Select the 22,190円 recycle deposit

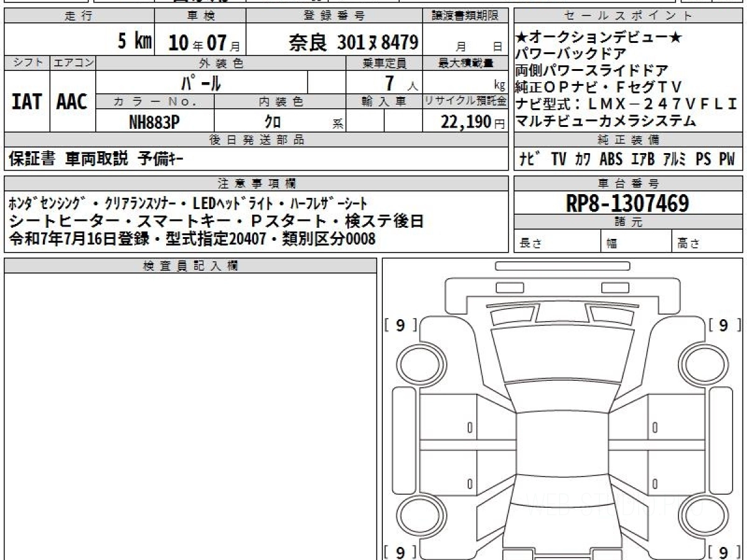pyautogui.click(x=472, y=122)
